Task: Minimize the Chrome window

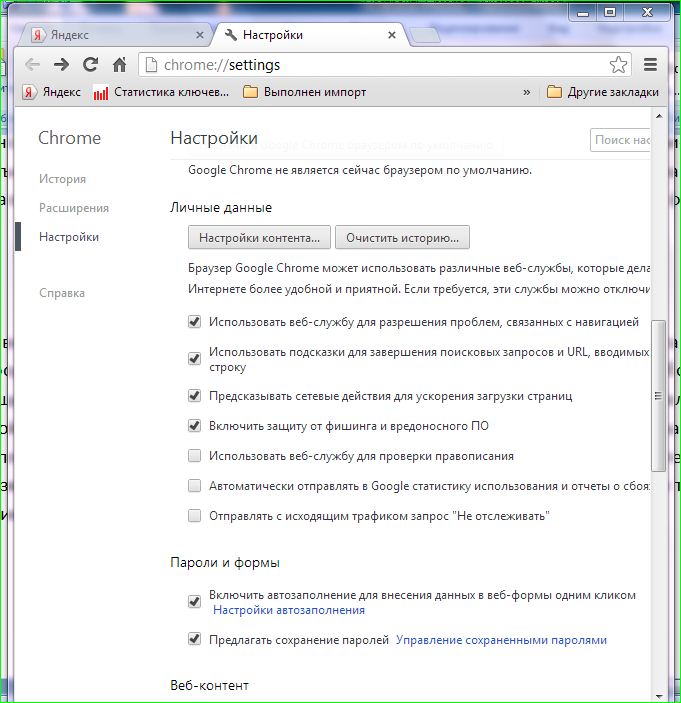Action: (x=583, y=13)
